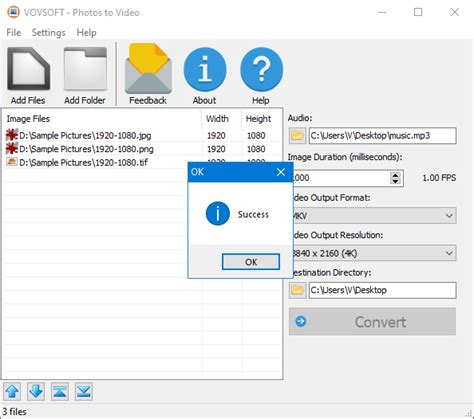The image size is (474, 419).
Task: Click the Add Folder toolbar icon
Action: coord(85,69)
